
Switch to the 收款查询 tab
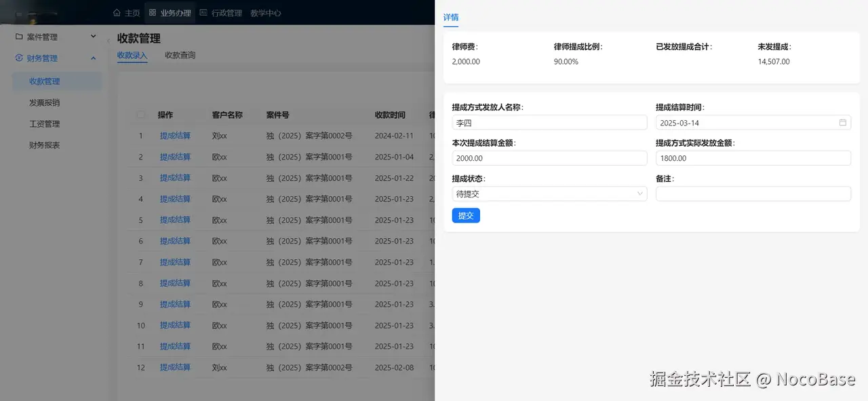click(x=180, y=56)
